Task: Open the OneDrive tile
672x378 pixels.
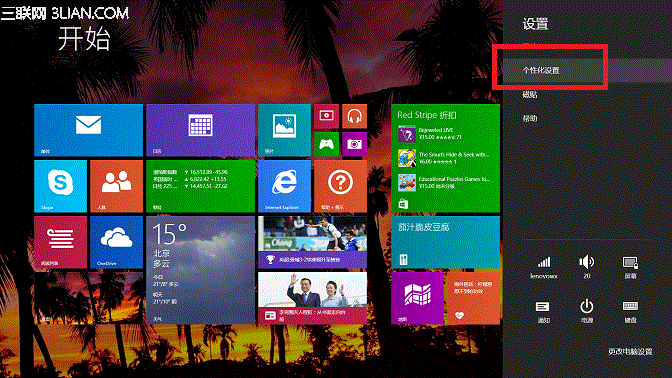Action: click(x=117, y=242)
